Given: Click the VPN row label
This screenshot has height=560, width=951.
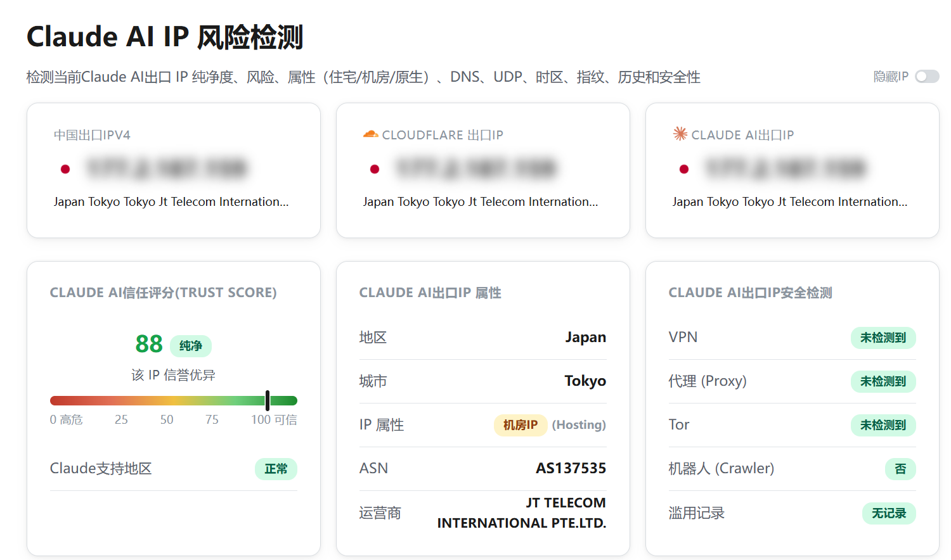Looking at the screenshot, I should 683,337.
